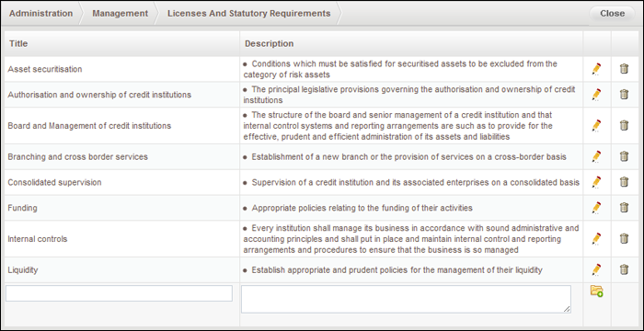
Task: Delete Board and Management of credit institutions
Action: point(624,125)
